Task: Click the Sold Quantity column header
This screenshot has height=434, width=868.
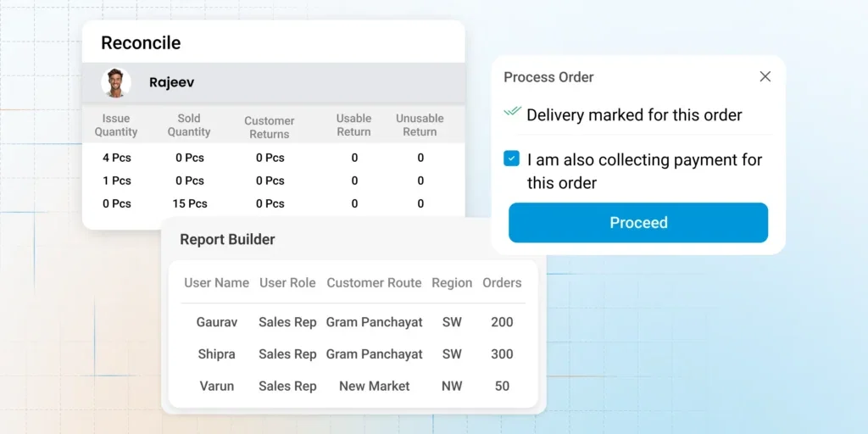Action: point(189,125)
